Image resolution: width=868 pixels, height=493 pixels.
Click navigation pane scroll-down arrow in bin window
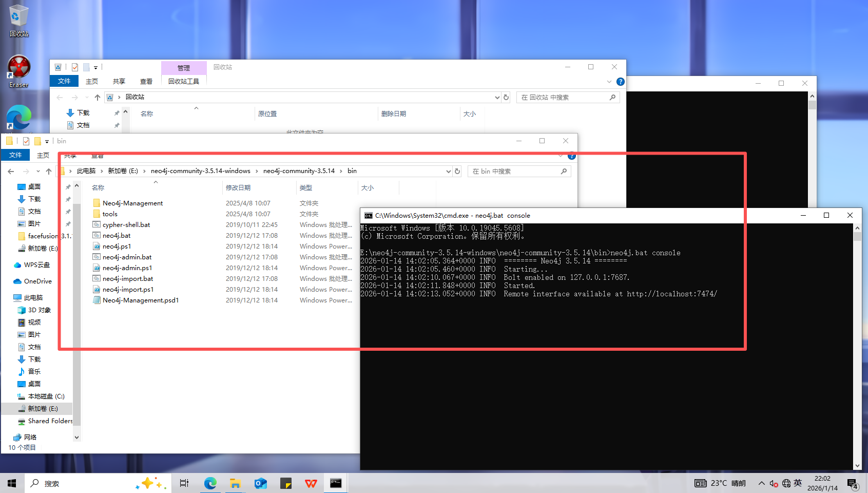point(76,438)
